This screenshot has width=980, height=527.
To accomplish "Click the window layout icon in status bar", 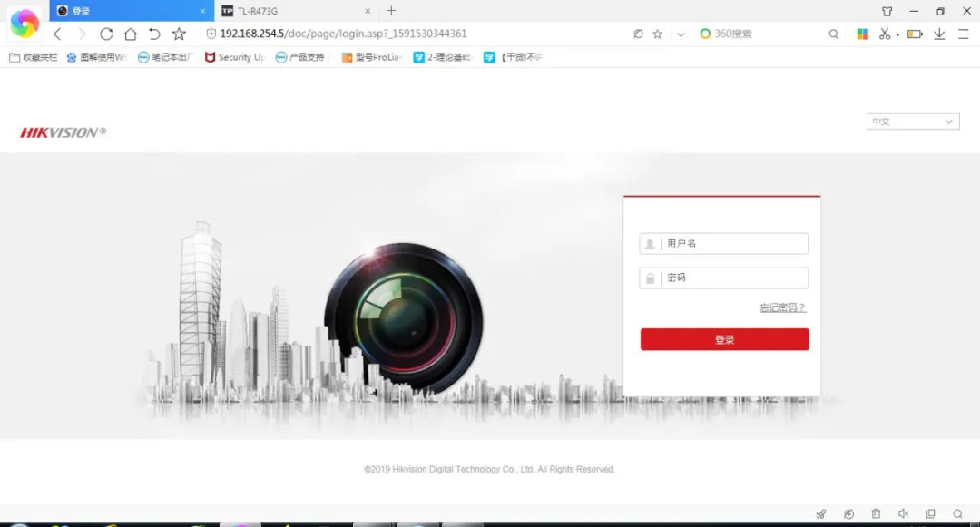I will pos(931,514).
